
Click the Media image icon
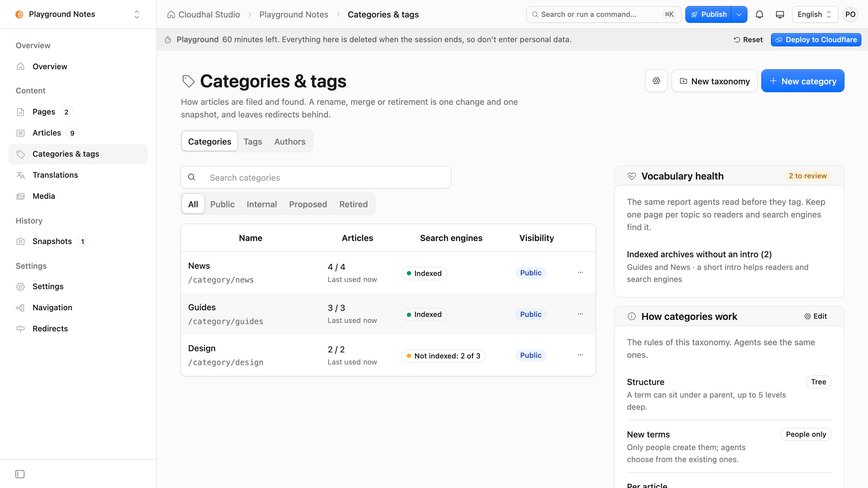pyautogui.click(x=20, y=196)
